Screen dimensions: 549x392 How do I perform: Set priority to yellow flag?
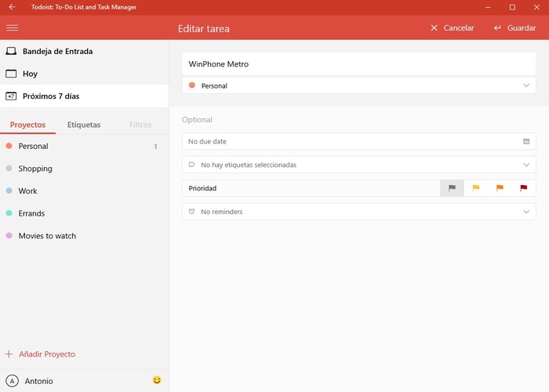pyautogui.click(x=475, y=188)
